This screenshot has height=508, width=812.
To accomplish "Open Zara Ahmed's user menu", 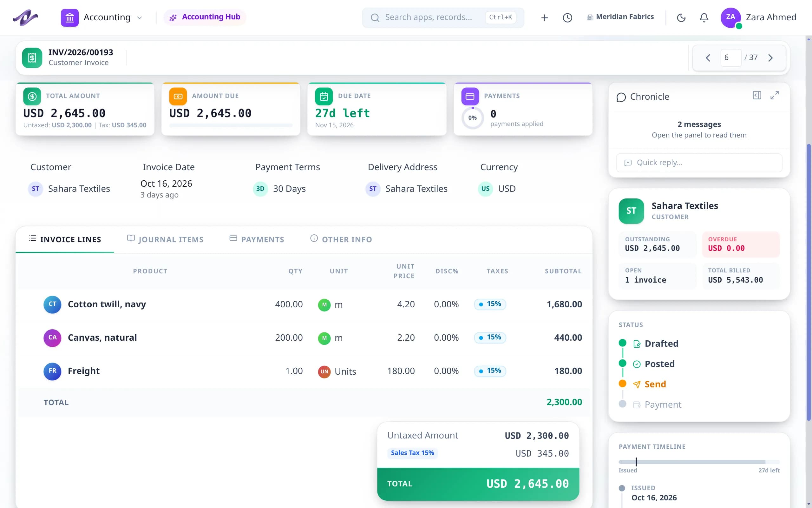I will click(x=758, y=17).
